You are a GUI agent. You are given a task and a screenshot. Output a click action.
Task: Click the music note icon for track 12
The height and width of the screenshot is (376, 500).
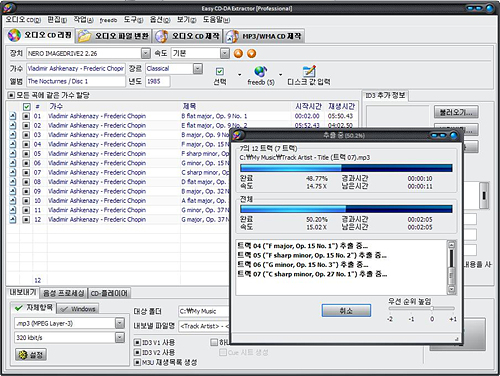(13, 219)
